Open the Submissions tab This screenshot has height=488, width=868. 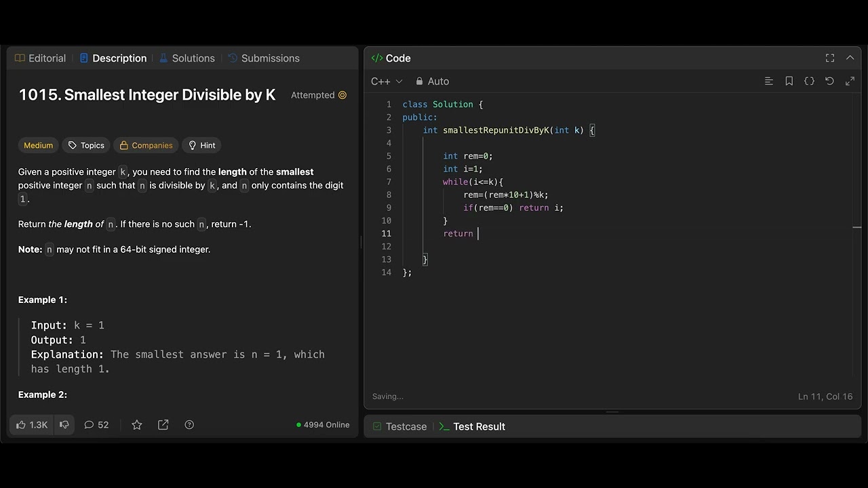pos(263,58)
